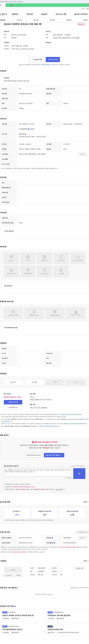This screenshot has width=89, height=644.
Task: Click the 고용24 입사지원 button under 접수 마감일
Action: (13, 402)
